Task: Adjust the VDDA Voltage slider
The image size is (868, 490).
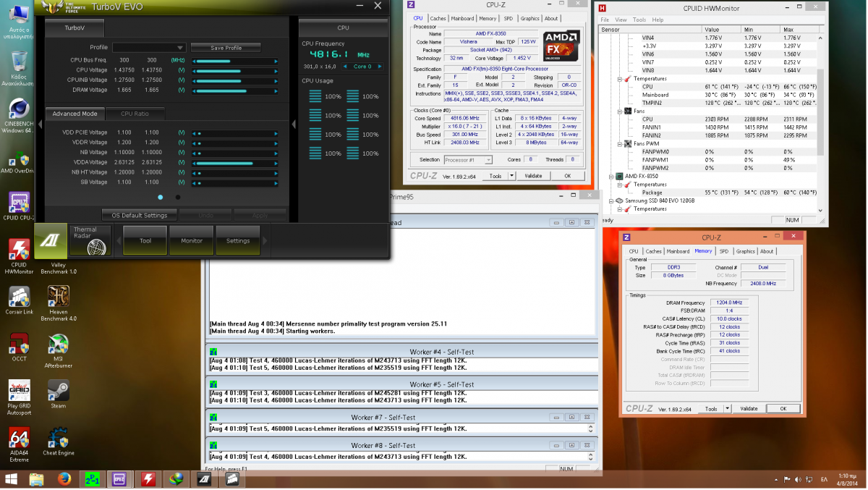Action: pos(235,163)
